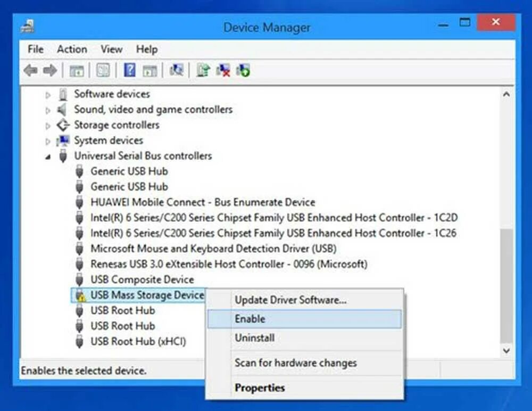
Task: Click the speaker icon for Sound controllers
Action: pyautogui.click(x=62, y=109)
